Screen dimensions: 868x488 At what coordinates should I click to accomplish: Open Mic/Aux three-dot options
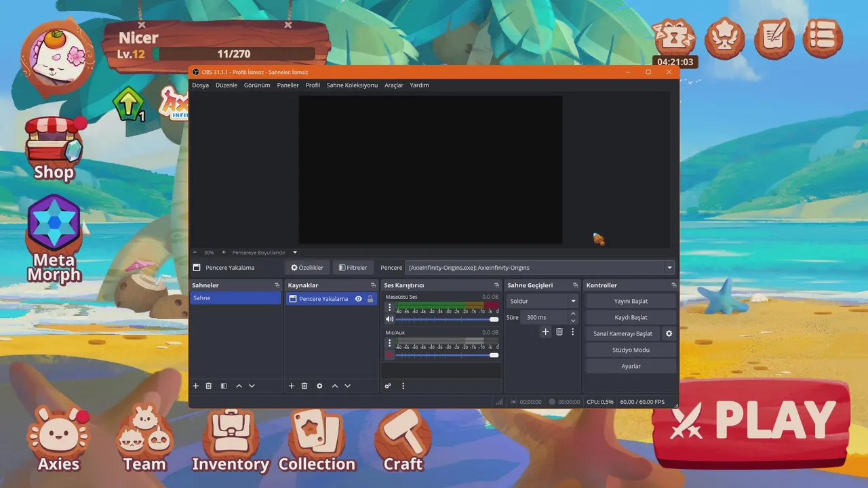point(389,343)
